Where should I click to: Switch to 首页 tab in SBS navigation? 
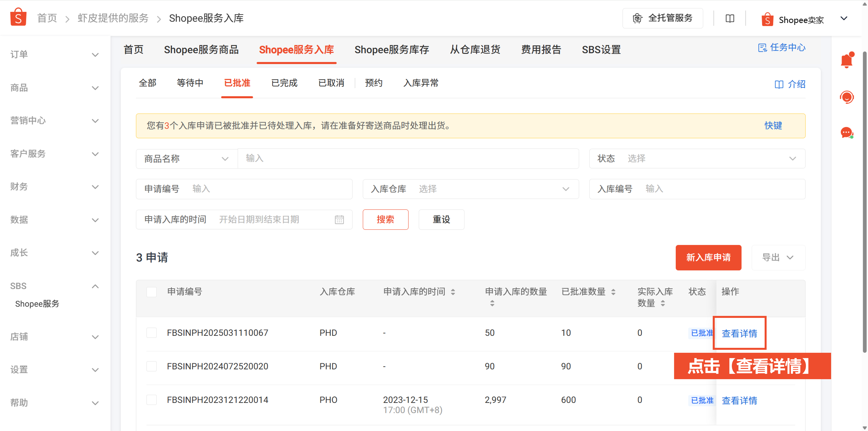coord(133,50)
